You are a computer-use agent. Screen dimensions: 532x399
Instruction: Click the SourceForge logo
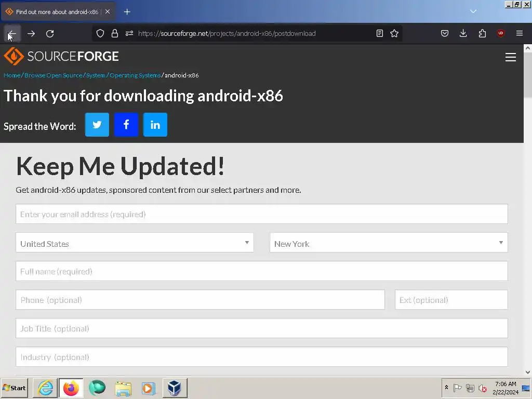click(x=61, y=56)
